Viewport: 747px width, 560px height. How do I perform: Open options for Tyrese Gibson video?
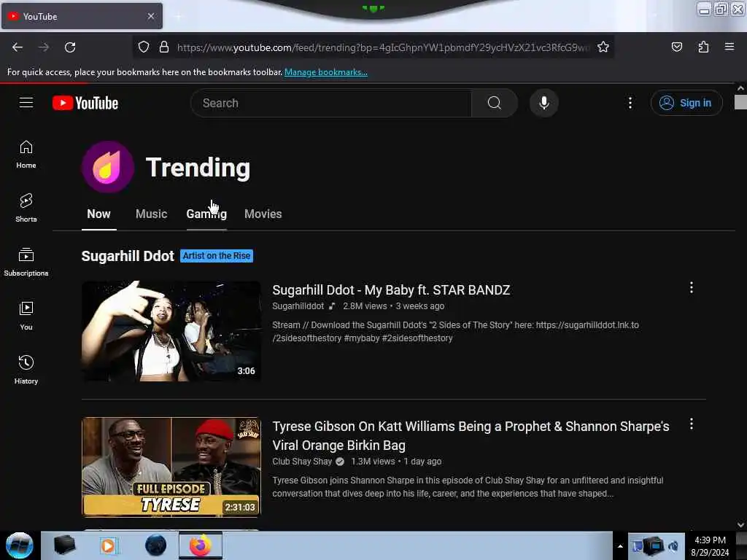click(x=692, y=424)
